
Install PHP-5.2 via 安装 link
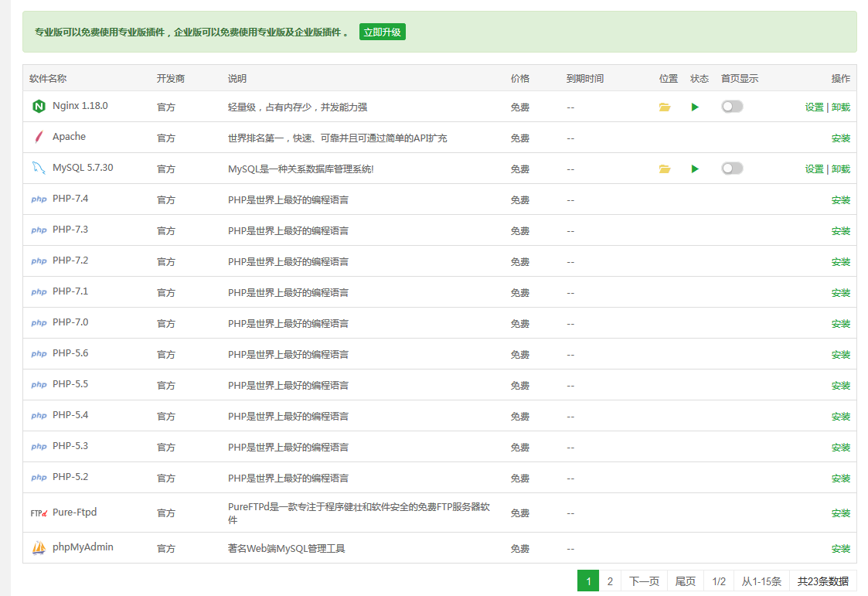(x=841, y=479)
